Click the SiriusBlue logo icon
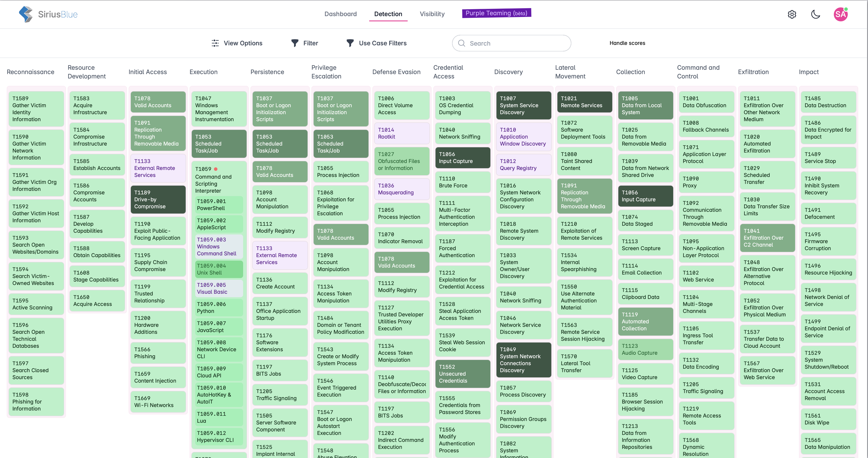868x458 pixels. coord(26,14)
